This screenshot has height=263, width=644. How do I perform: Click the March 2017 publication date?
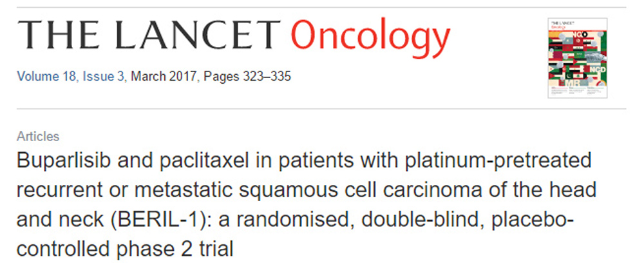pos(165,77)
